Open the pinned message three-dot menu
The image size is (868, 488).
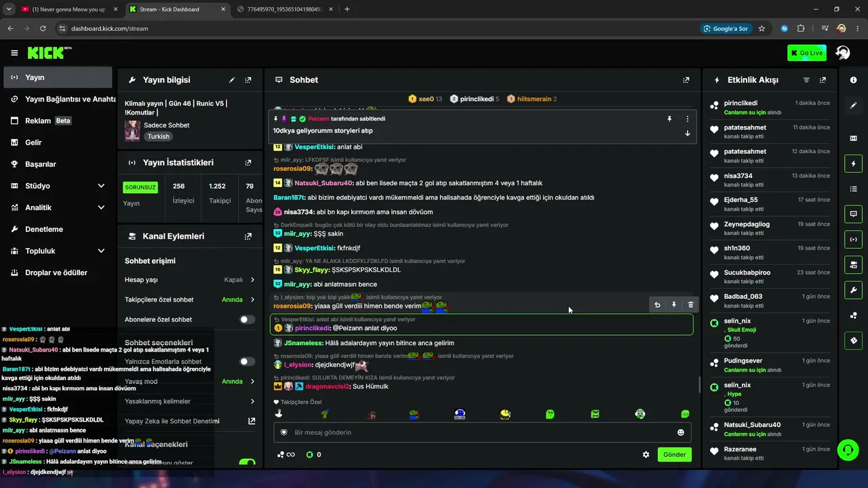[687, 119]
